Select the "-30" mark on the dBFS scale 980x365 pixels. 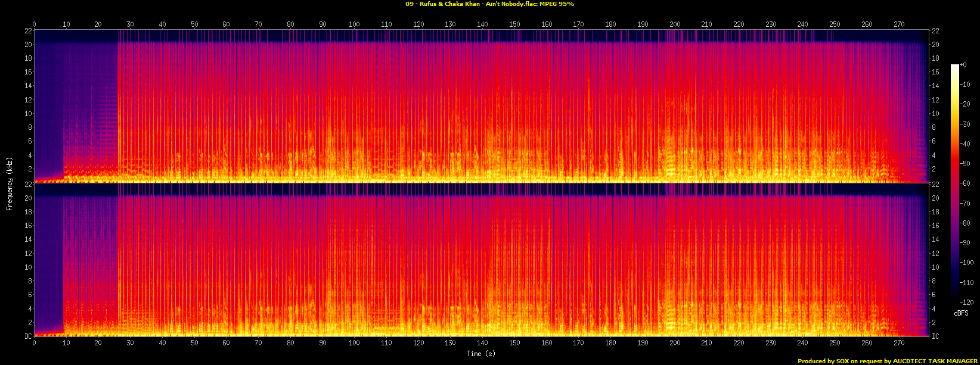click(966, 124)
